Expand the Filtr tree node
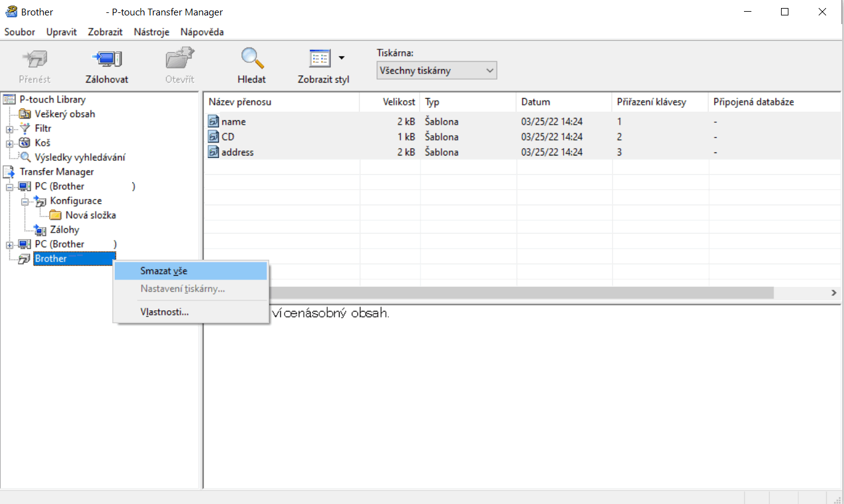The height and width of the screenshot is (504, 844). coord(9,129)
